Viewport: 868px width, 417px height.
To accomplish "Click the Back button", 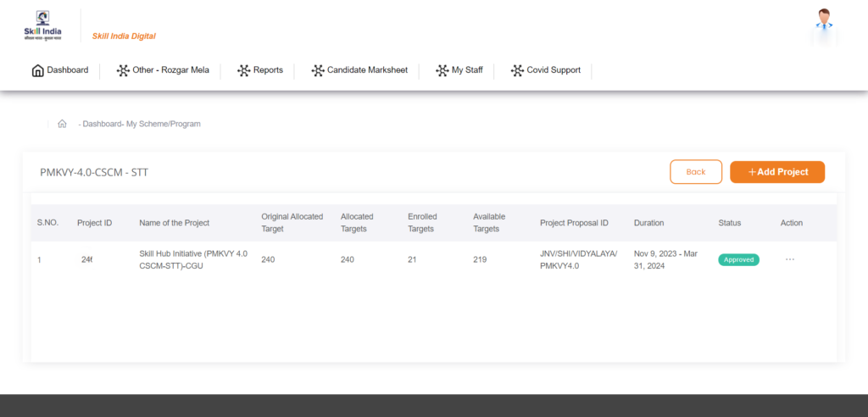I will click(696, 172).
